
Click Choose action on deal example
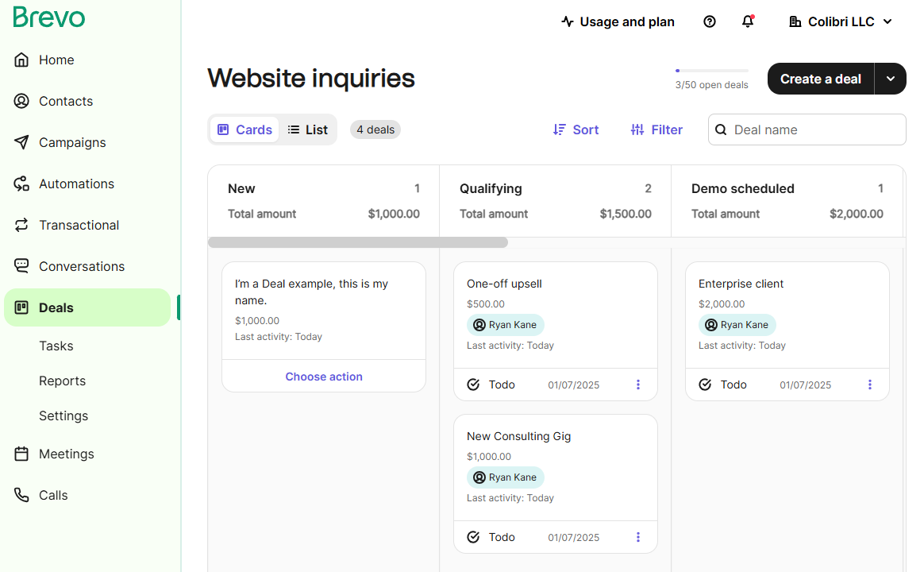324,377
